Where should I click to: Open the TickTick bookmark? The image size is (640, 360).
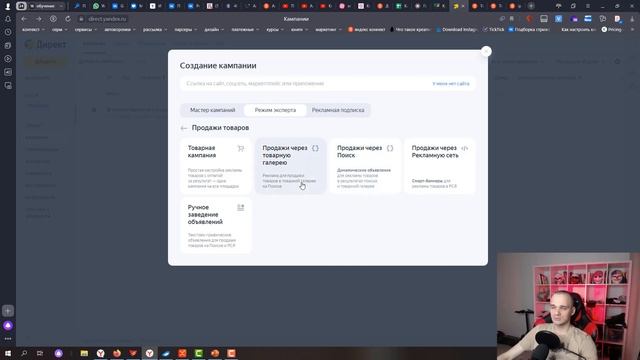click(493, 29)
